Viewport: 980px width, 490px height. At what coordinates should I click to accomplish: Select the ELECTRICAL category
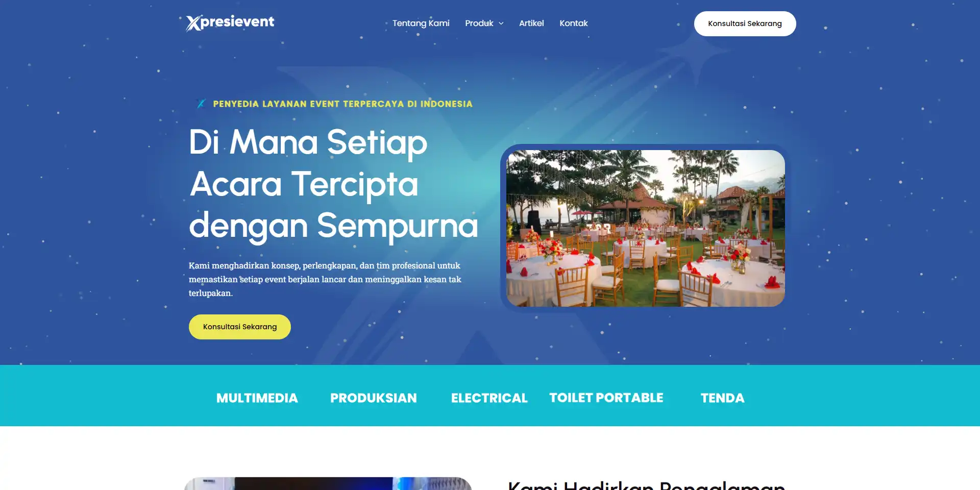click(x=489, y=398)
